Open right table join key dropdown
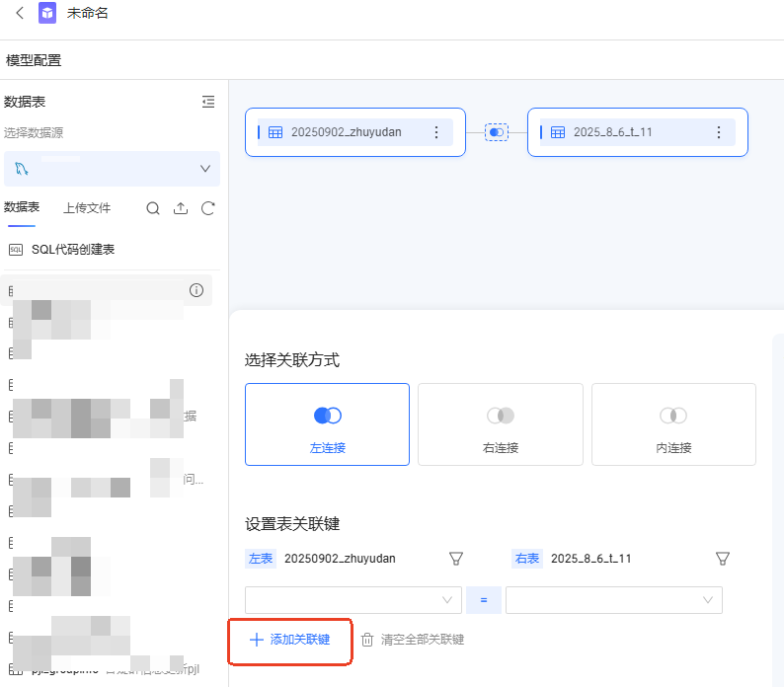The width and height of the screenshot is (784, 687). pos(613,600)
